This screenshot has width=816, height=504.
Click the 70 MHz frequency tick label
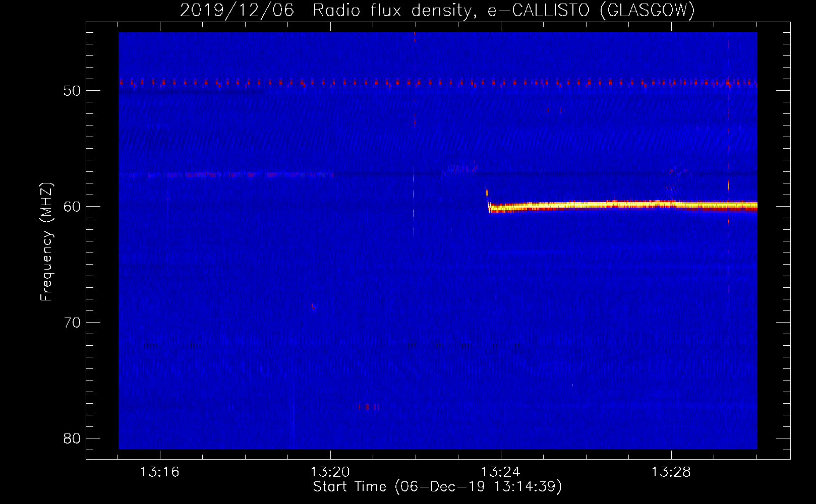73,323
